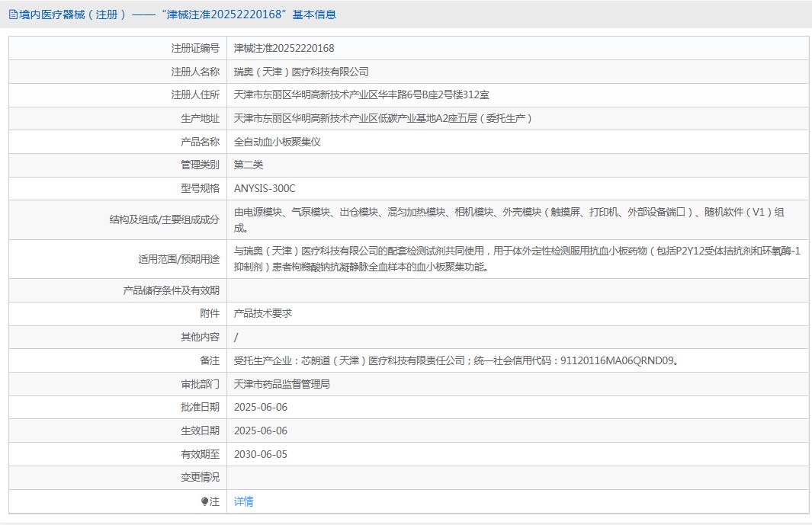The height and width of the screenshot is (525, 812).
Task: Click the management category value 第二类
Action: pyautogui.click(x=249, y=165)
